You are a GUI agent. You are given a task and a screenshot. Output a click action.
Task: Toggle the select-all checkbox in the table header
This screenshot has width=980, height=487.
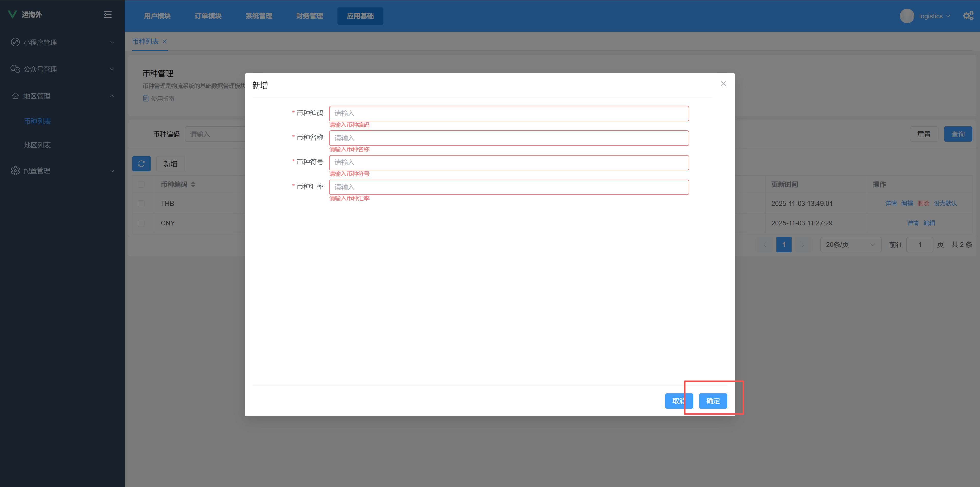click(141, 185)
